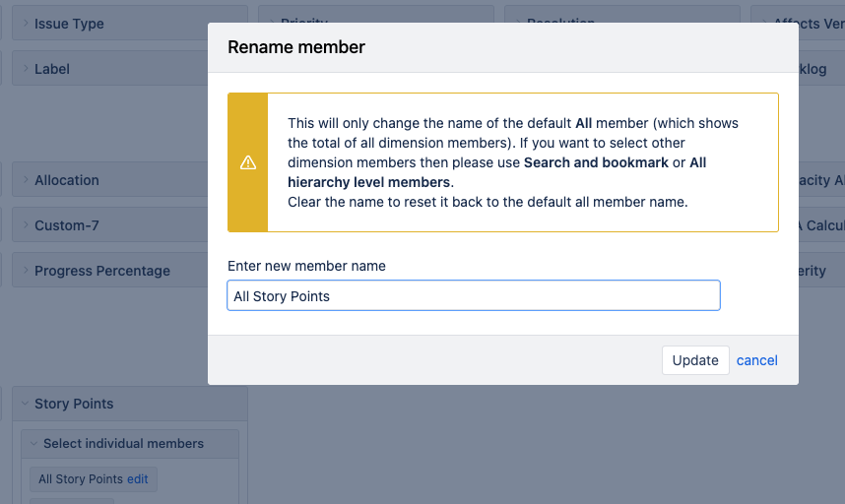Expand the Progress Percentage dimension
The width and height of the screenshot is (845, 504).
[101, 271]
